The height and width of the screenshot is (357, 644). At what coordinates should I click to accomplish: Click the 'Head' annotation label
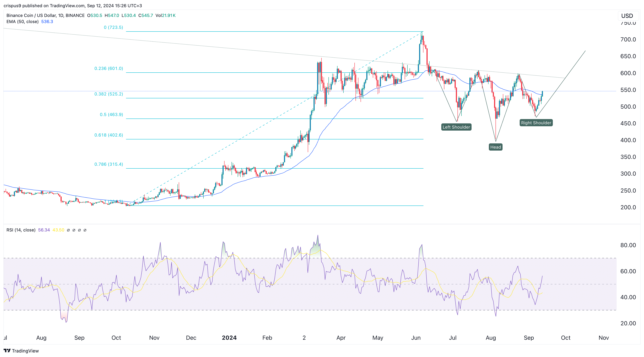coord(496,147)
